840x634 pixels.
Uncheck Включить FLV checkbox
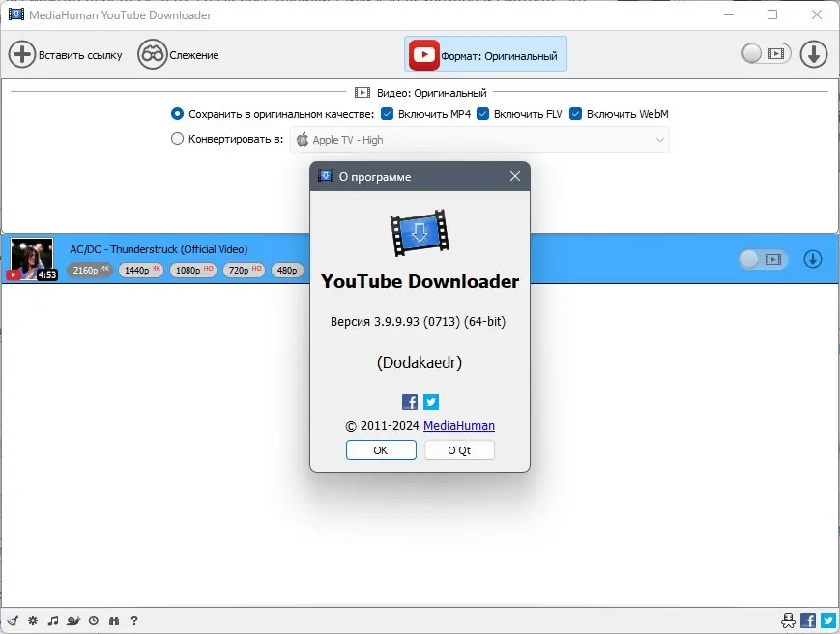(x=482, y=113)
